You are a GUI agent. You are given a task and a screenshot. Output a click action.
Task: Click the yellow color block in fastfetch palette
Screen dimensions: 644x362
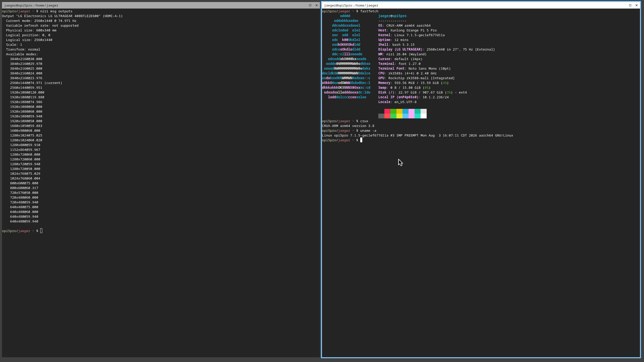(x=399, y=111)
